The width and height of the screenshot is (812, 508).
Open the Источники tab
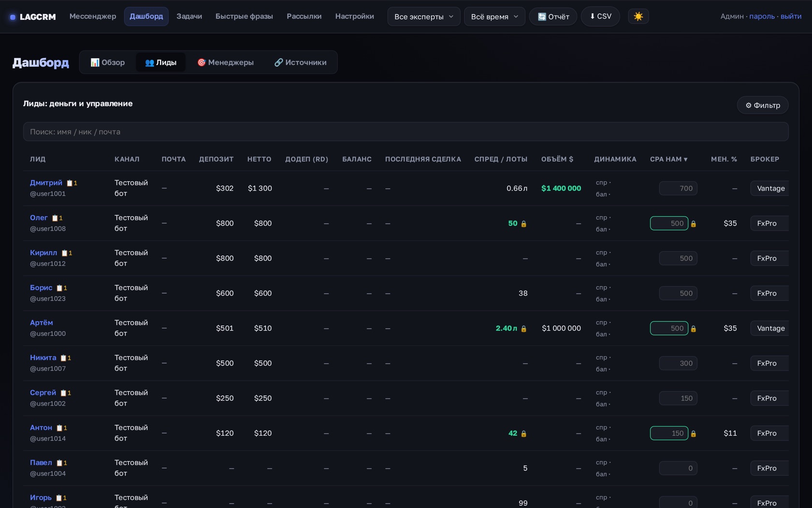tap(300, 62)
